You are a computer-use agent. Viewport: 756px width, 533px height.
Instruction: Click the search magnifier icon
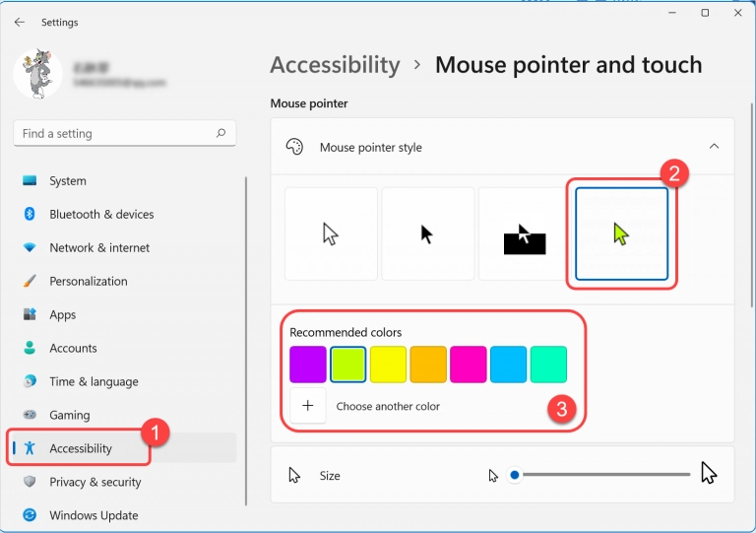[220, 133]
